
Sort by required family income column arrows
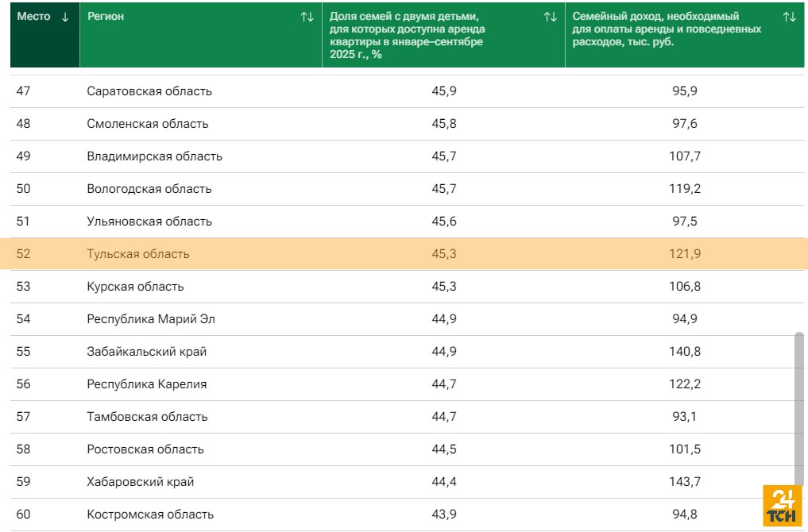point(789,17)
